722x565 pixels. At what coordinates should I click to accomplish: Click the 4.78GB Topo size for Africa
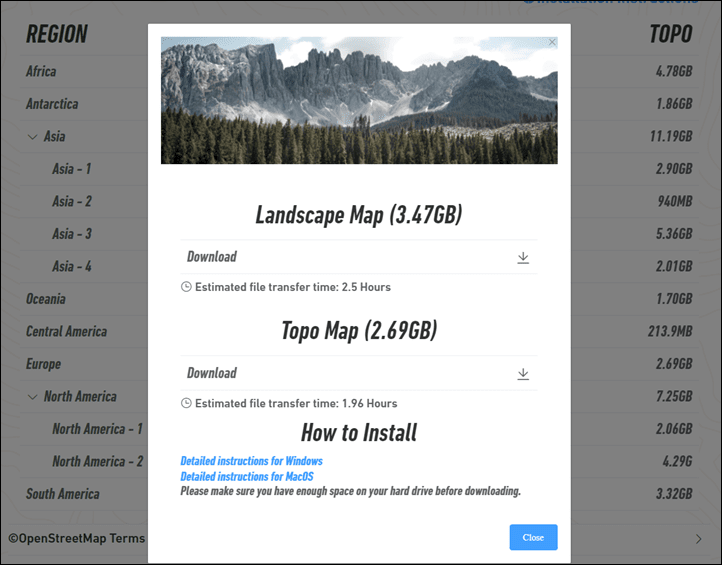pos(674,71)
